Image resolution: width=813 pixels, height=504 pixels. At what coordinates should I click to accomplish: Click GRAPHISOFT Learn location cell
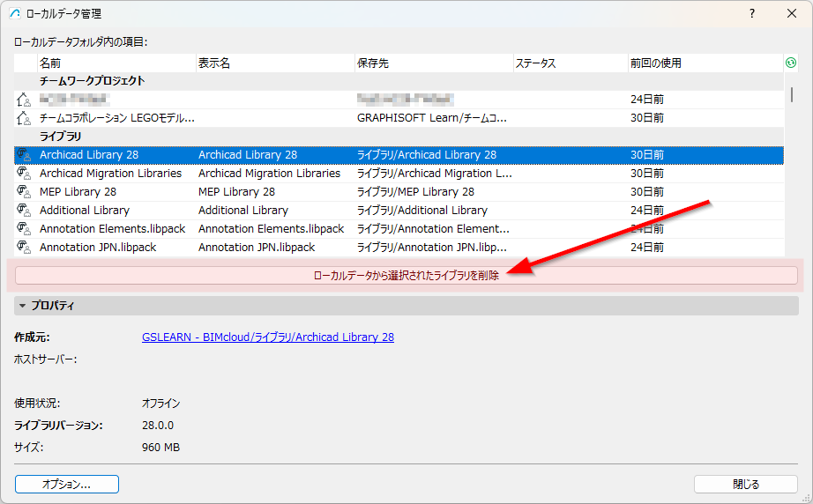point(432,117)
